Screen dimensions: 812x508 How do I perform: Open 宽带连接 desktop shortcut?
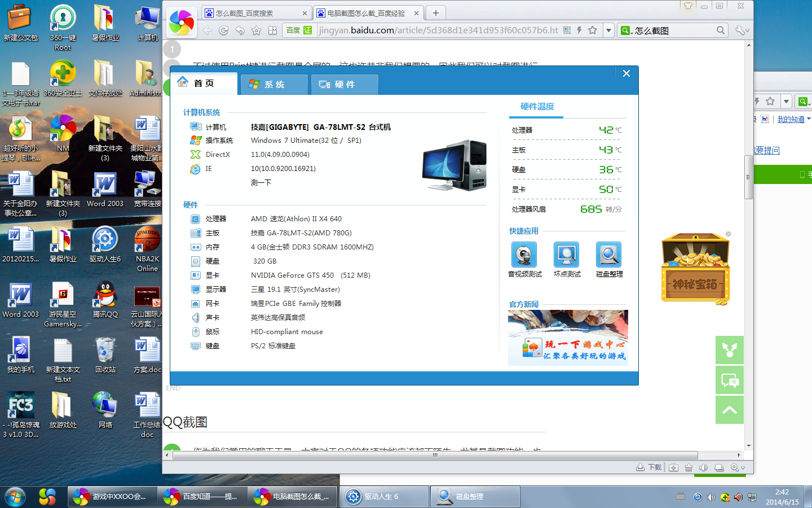pyautogui.click(x=148, y=190)
